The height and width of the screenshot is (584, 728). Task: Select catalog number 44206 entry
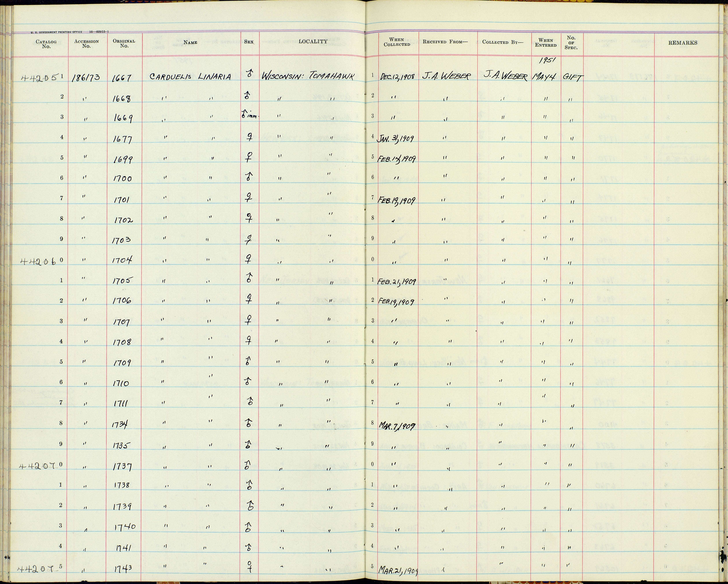(38, 262)
